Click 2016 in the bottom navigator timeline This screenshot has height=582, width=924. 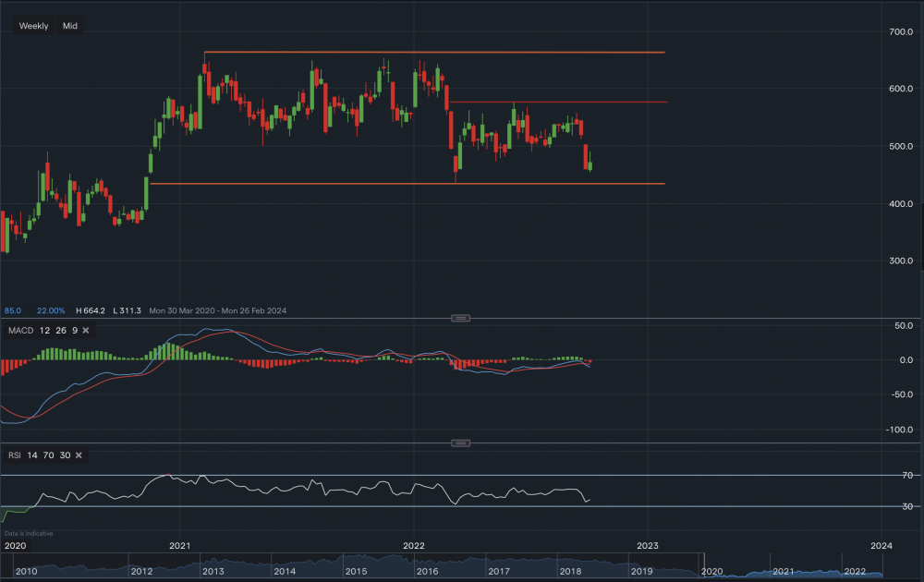coord(427,572)
